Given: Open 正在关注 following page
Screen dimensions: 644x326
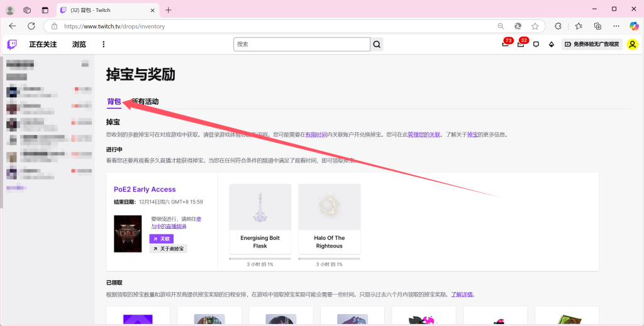Looking at the screenshot, I should click(x=43, y=45).
